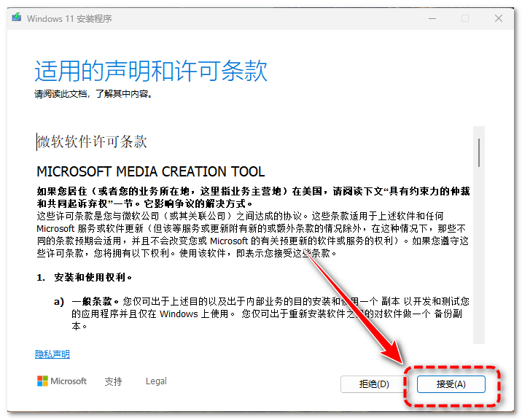The image size is (522, 420).
Task: Click the Microsoft logo in footer
Action: [61, 381]
